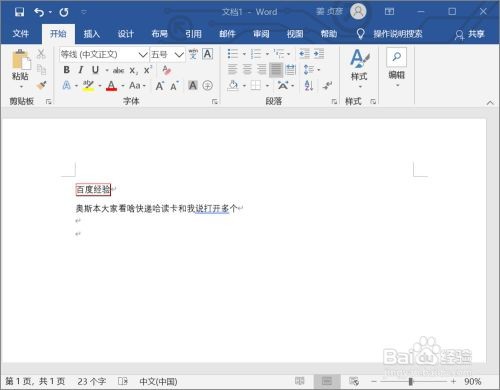The image size is (500, 390).
Task: Collapse the ribbon with the chevron
Action: 490,103
